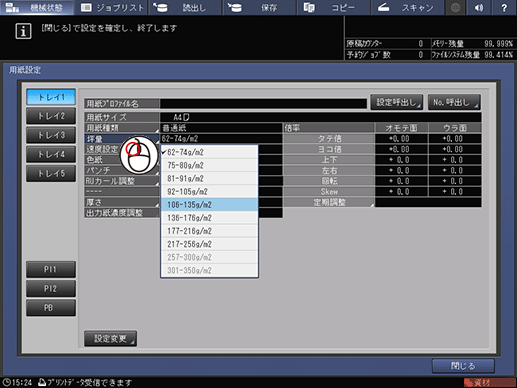Select the PI1 tray button

click(51, 269)
